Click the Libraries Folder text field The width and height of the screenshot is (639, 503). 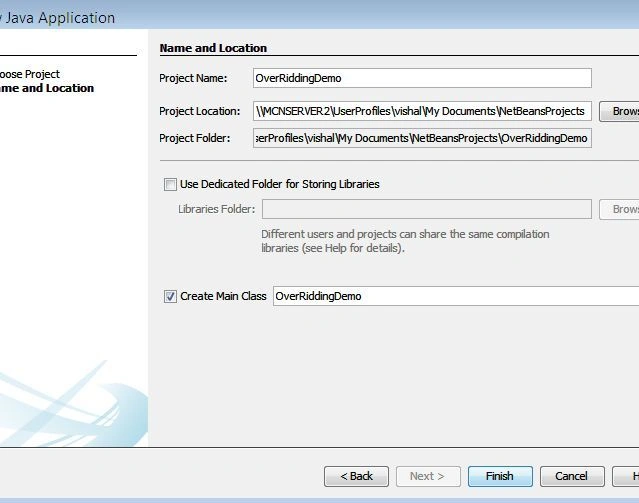427,209
